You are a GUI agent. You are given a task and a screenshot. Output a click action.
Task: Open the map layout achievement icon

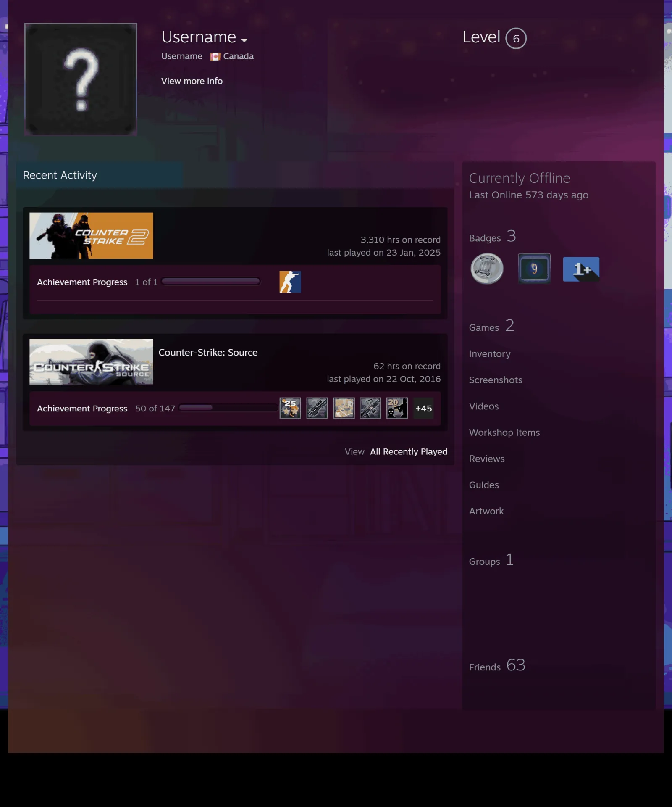[344, 408]
